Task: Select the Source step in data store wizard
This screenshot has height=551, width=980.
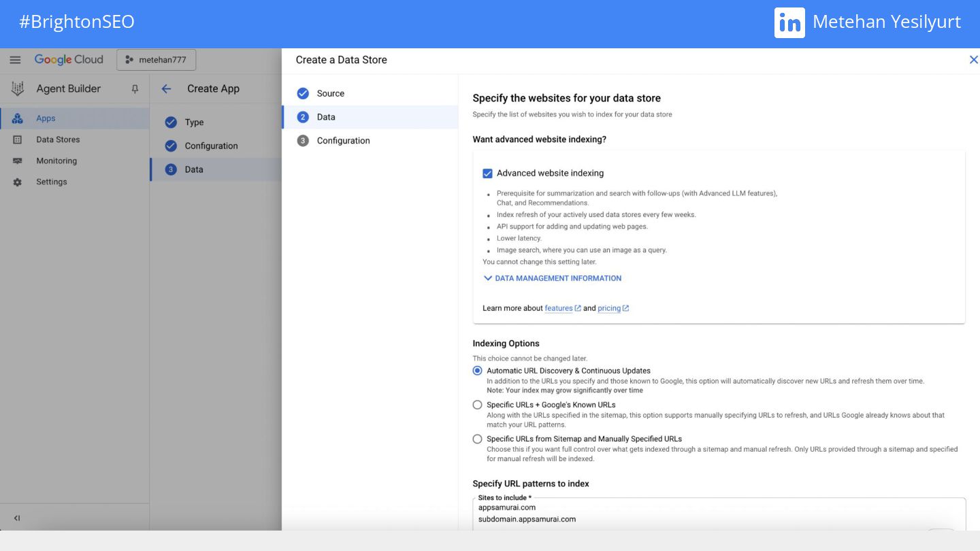Action: click(370, 93)
